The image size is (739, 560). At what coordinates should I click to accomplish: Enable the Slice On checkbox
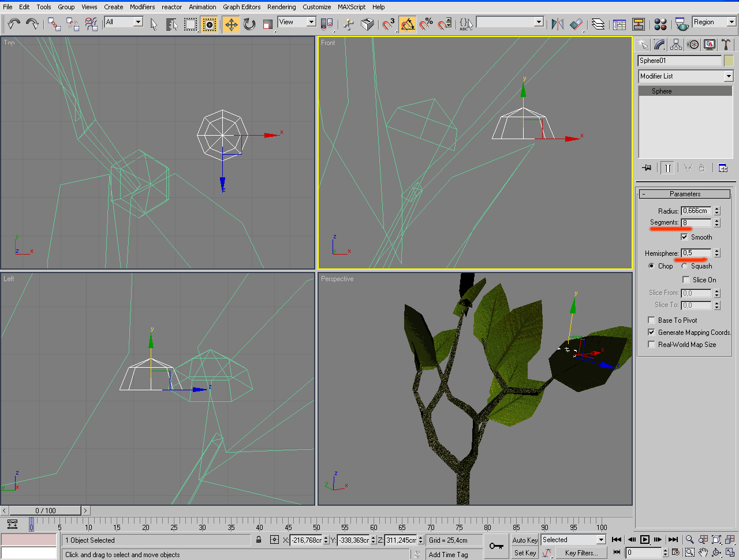click(x=686, y=280)
